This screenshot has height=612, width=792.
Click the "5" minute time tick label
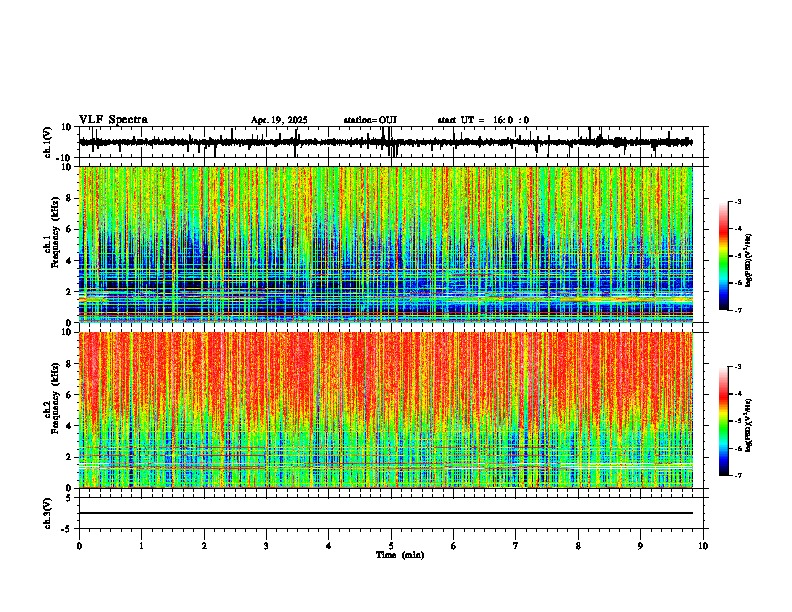coord(391,546)
